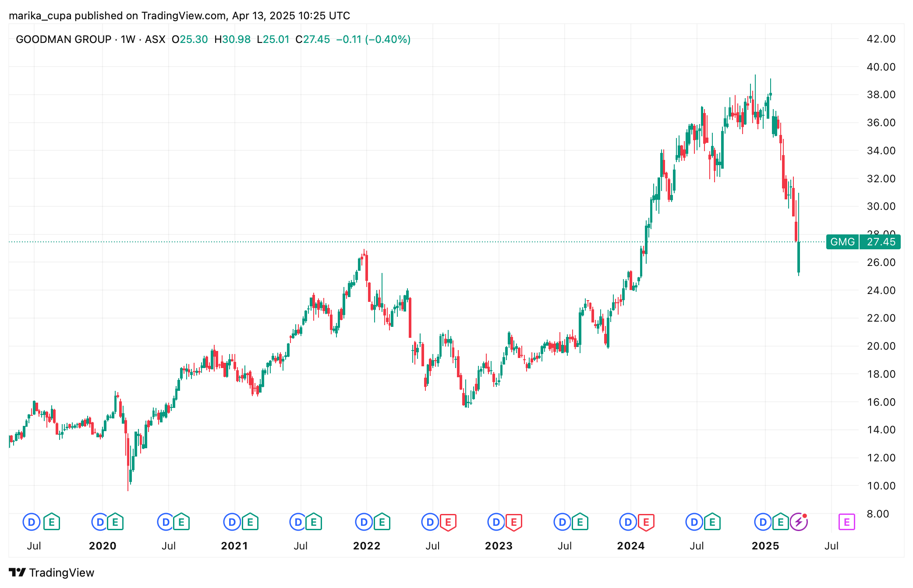Click the 10.00 price axis label
913x588 pixels.
tap(881, 486)
